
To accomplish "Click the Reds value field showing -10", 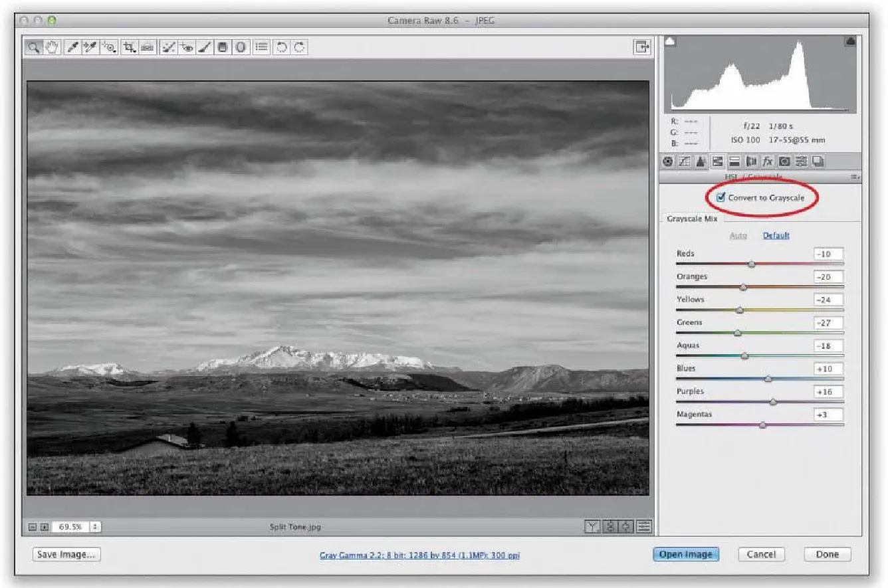I will click(828, 254).
